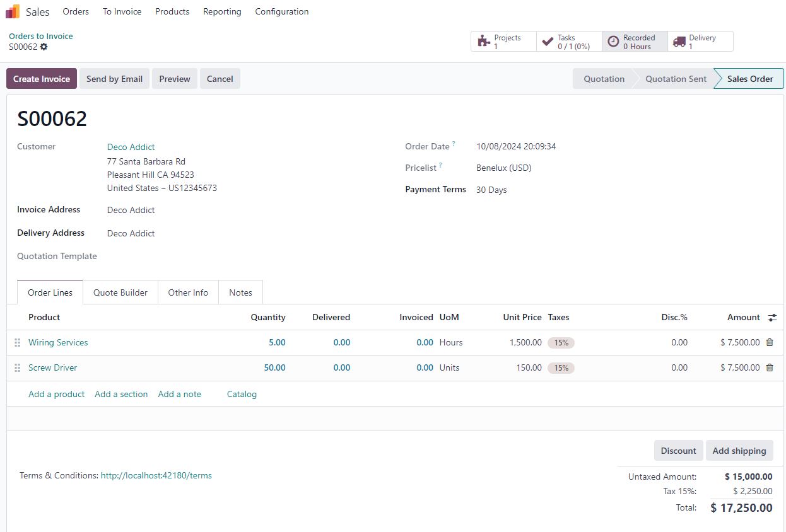Open the Projects smart button
The height and width of the screenshot is (532, 786).
(x=503, y=42)
